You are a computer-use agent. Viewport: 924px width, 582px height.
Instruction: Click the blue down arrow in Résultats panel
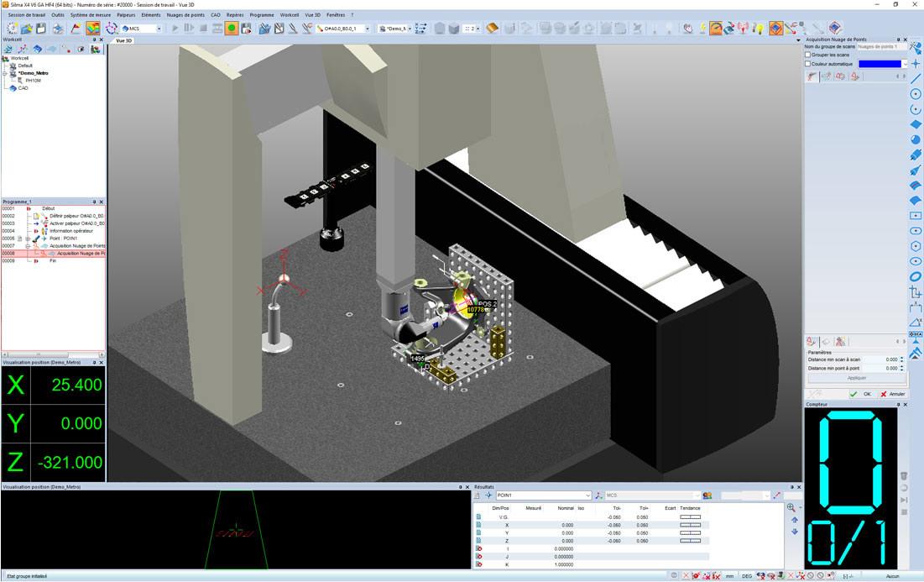pos(795,531)
